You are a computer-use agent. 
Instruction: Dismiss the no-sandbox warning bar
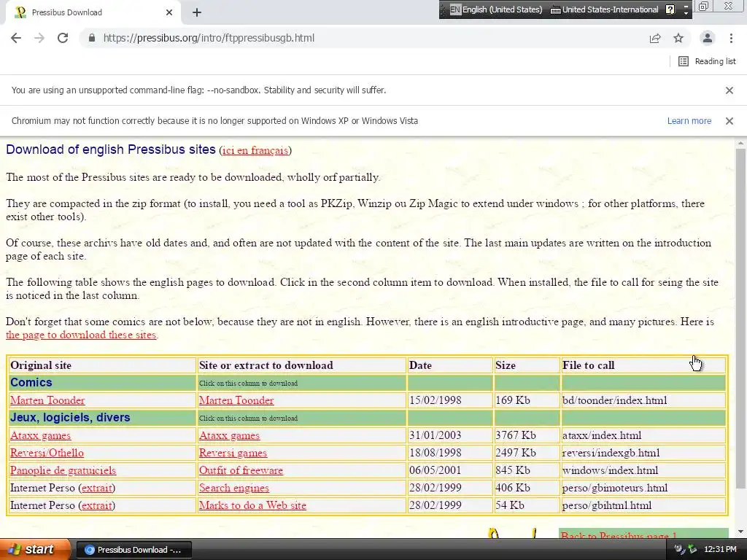point(729,90)
